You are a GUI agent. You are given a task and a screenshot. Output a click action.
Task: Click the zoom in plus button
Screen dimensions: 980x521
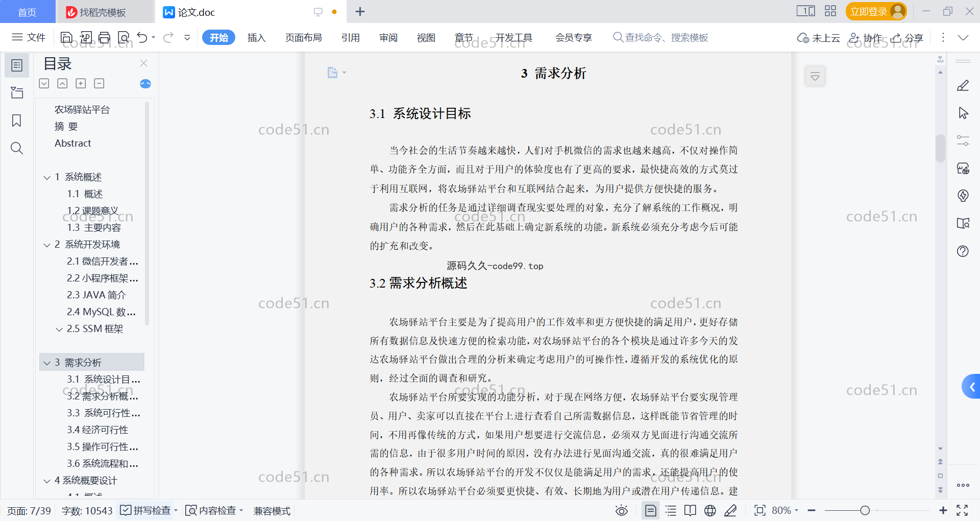click(x=943, y=510)
